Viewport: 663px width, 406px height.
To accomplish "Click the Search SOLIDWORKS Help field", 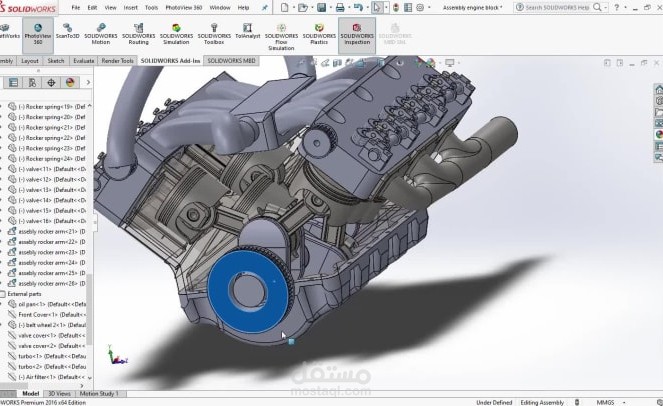I will click(556, 8).
